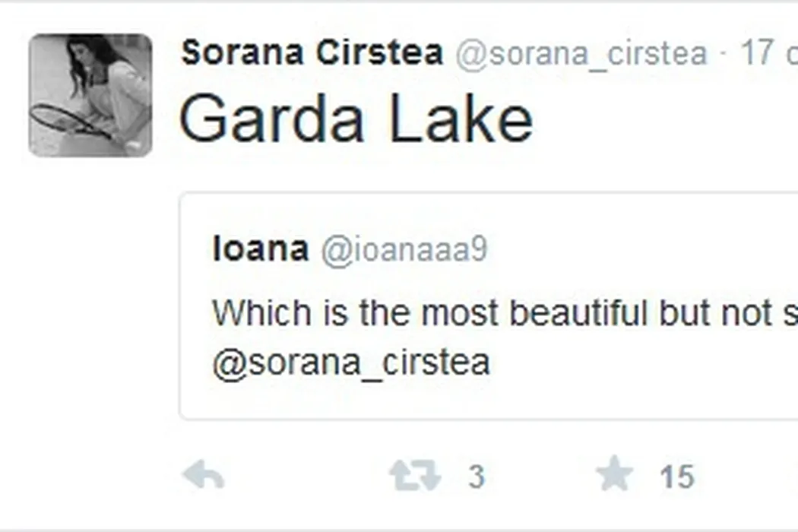The image size is (798, 532).
Task: Open the @ioanaaa9 handle
Action: click(x=404, y=250)
